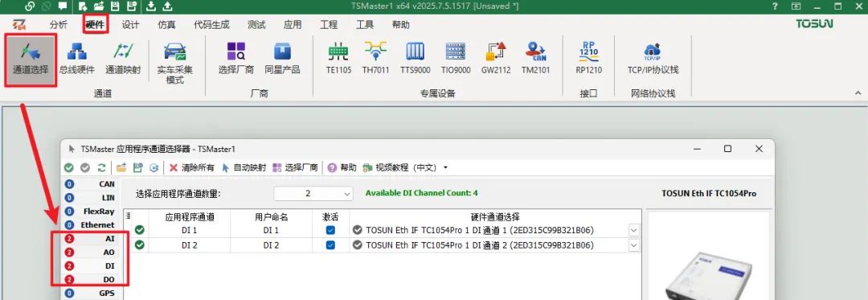Click the save configuration icon in selector toolbar
This screenshot has width=868, height=300.
[138, 168]
